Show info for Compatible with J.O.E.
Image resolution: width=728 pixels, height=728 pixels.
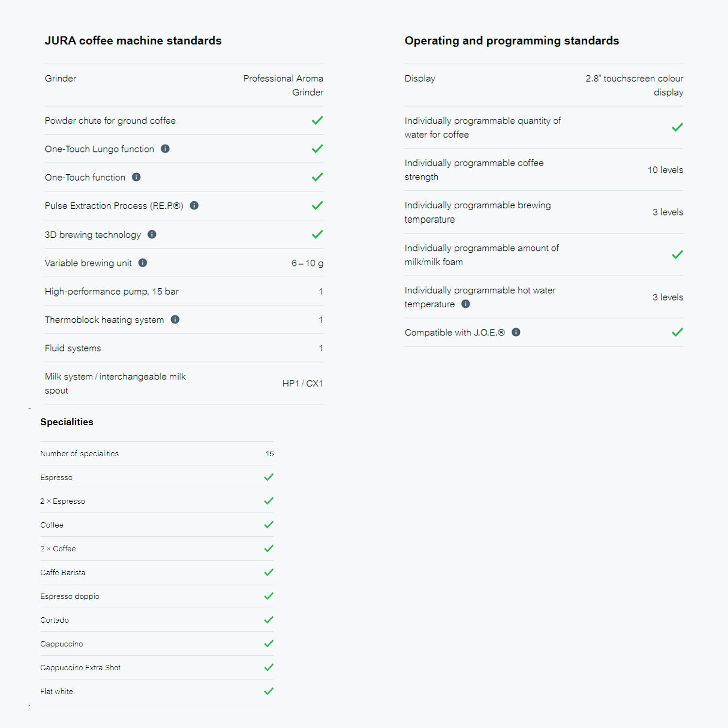point(516,332)
